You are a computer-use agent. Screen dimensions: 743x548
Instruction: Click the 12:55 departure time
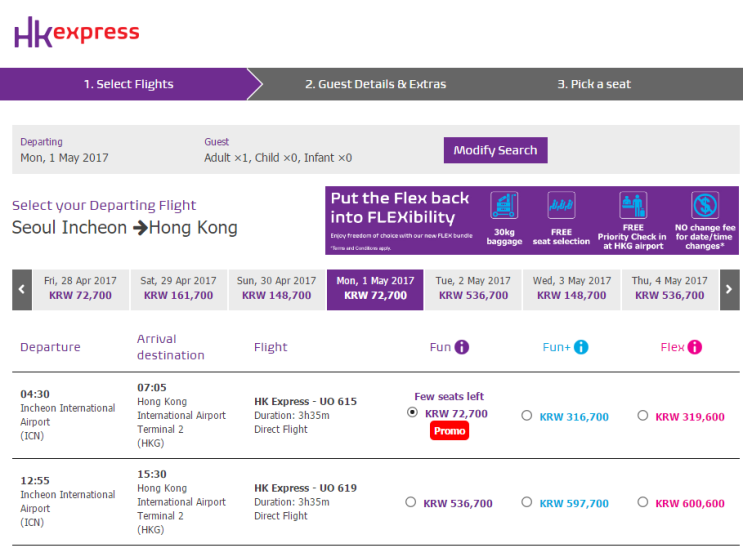click(35, 480)
